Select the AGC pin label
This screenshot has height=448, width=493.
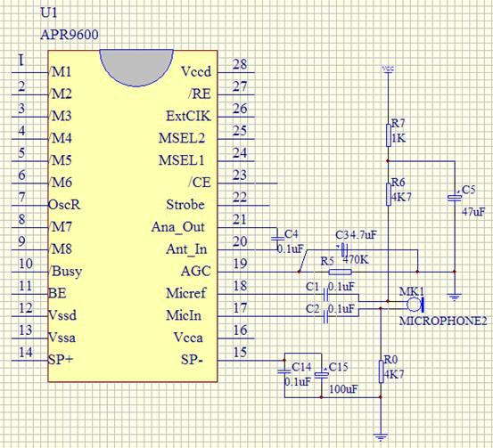click(x=196, y=271)
